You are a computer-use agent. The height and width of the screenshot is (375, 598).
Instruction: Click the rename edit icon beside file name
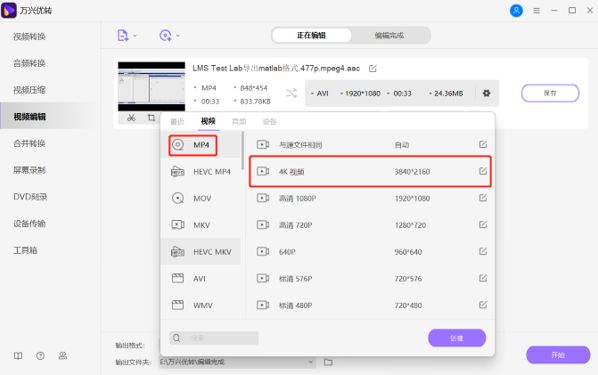(x=373, y=69)
